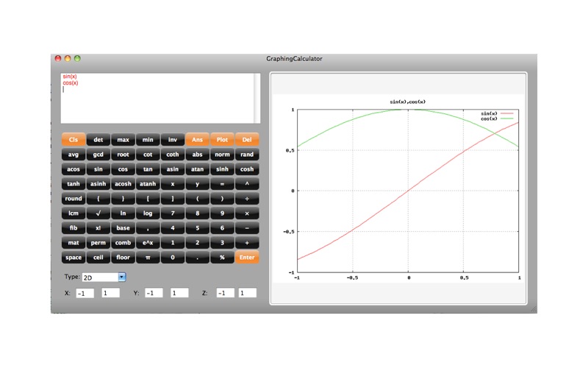Select the Z minimum input field
This screenshot has height=368, width=588.
[x=225, y=293]
